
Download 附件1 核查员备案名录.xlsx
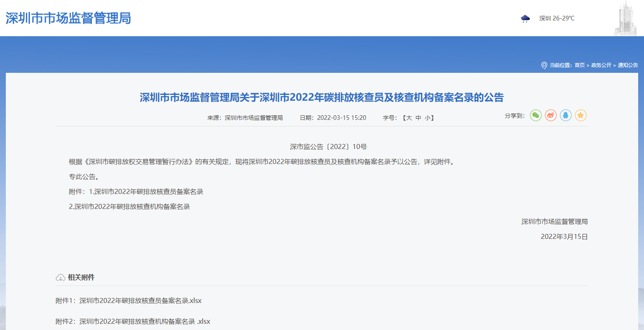(129, 300)
